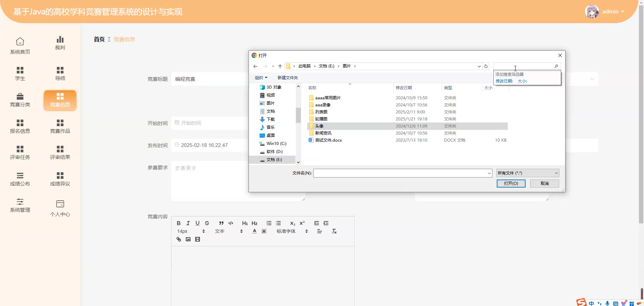The image size is (644, 306).
Task: Insert an ordered list
Action: pyautogui.click(x=269, y=223)
